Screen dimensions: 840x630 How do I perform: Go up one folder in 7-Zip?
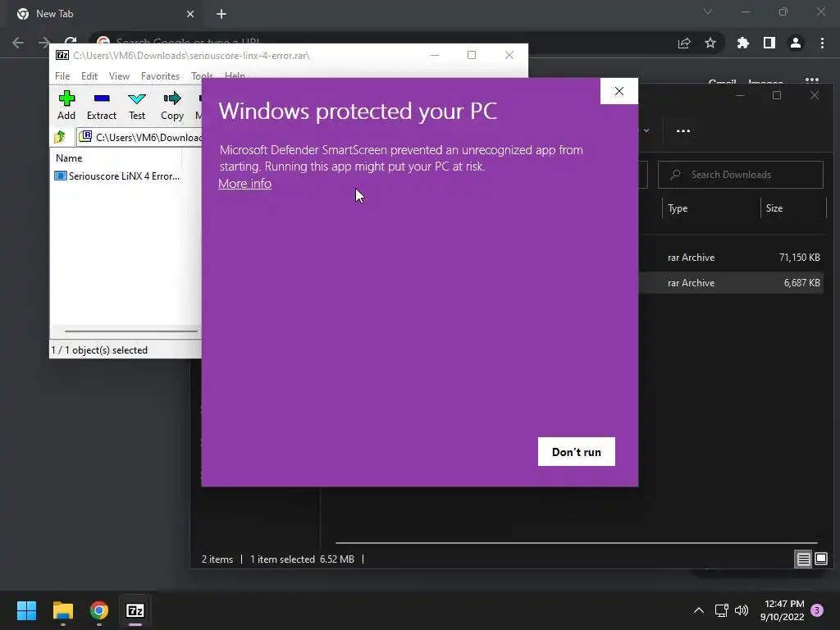point(60,137)
